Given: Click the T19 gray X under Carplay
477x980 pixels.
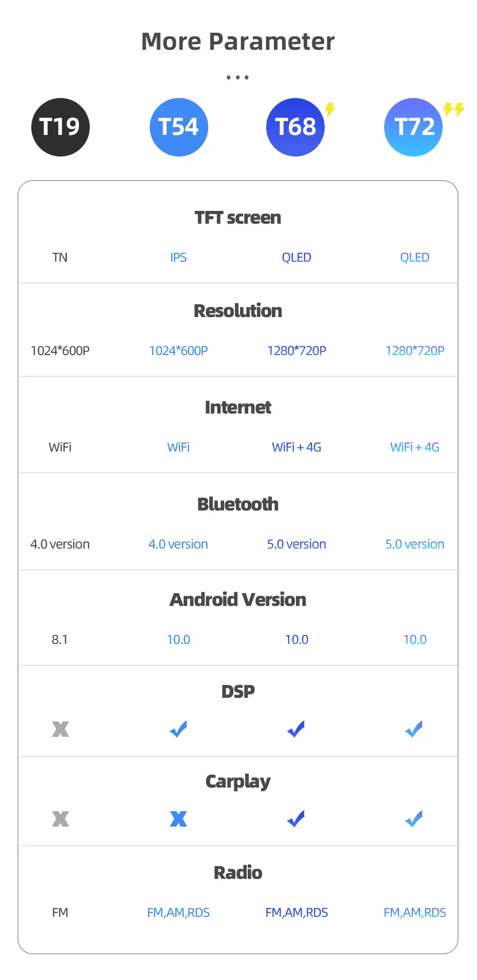Looking at the screenshot, I should pos(61,819).
